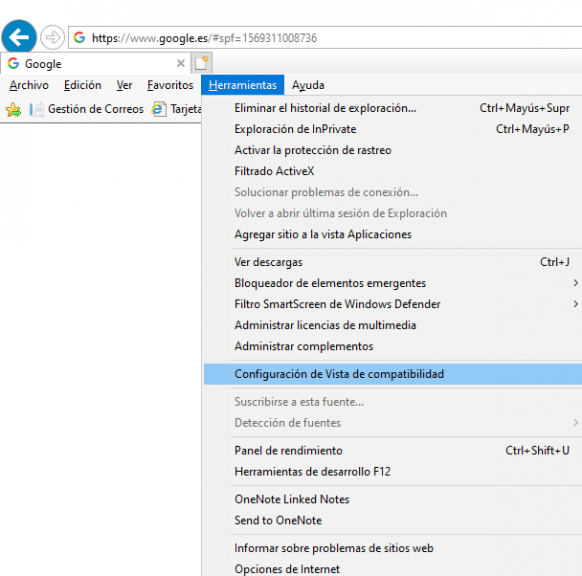Expand the Detección de fuentes submenu arrow

coord(575,423)
